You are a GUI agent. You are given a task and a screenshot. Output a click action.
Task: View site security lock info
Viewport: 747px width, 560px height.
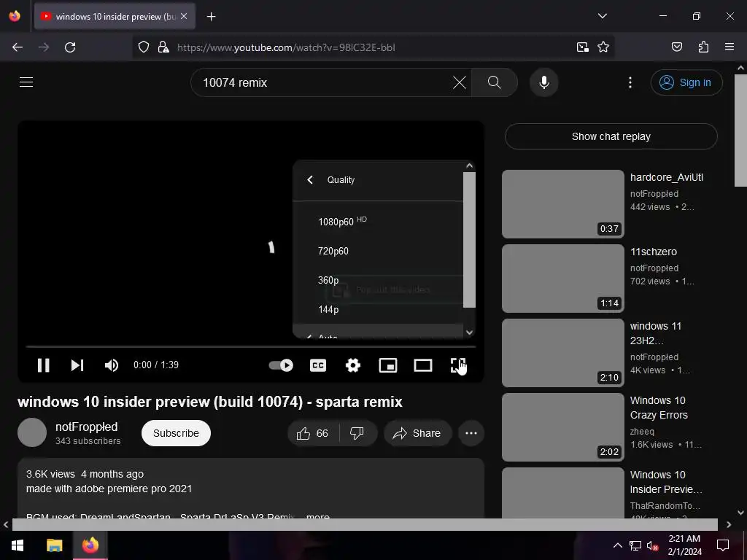click(x=163, y=47)
